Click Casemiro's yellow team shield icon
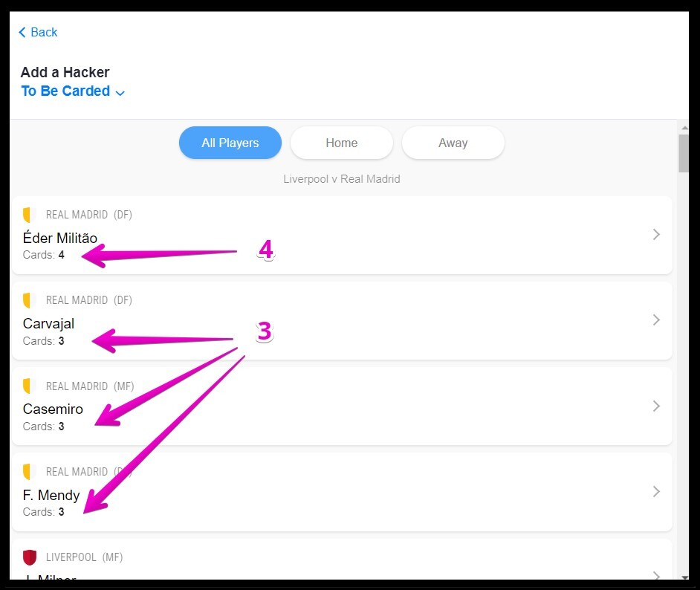 [28, 386]
